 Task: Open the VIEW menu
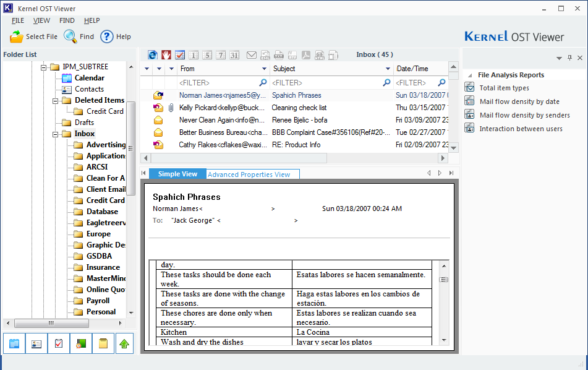pos(41,20)
